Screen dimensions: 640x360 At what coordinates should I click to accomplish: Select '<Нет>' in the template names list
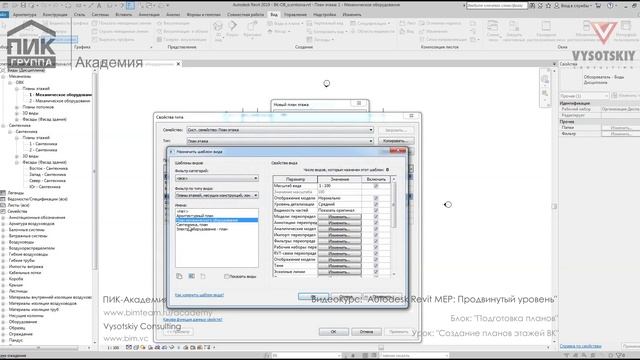pyautogui.click(x=182, y=211)
